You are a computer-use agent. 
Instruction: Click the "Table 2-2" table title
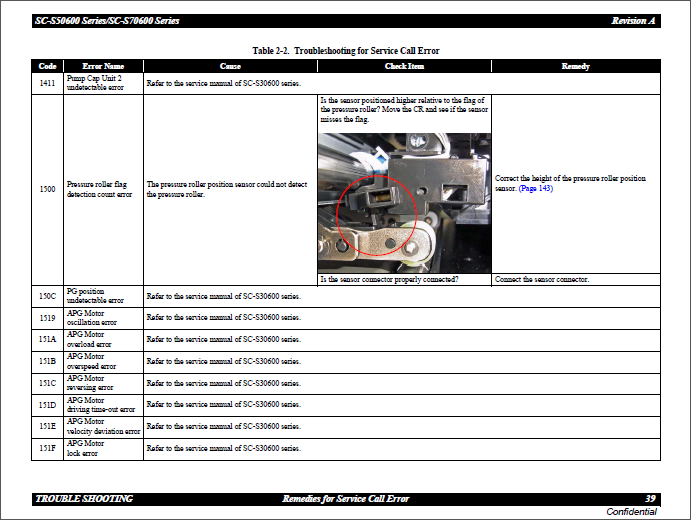[345, 51]
